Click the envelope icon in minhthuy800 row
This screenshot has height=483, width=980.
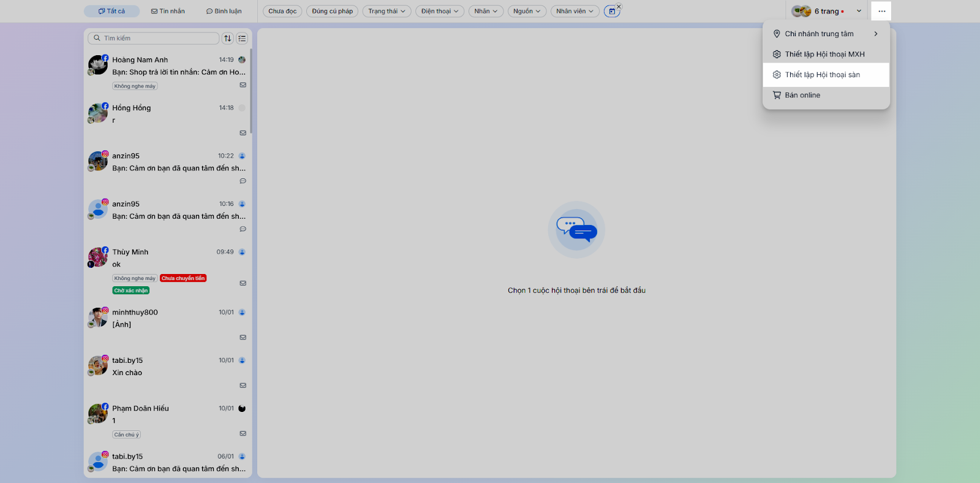click(243, 337)
